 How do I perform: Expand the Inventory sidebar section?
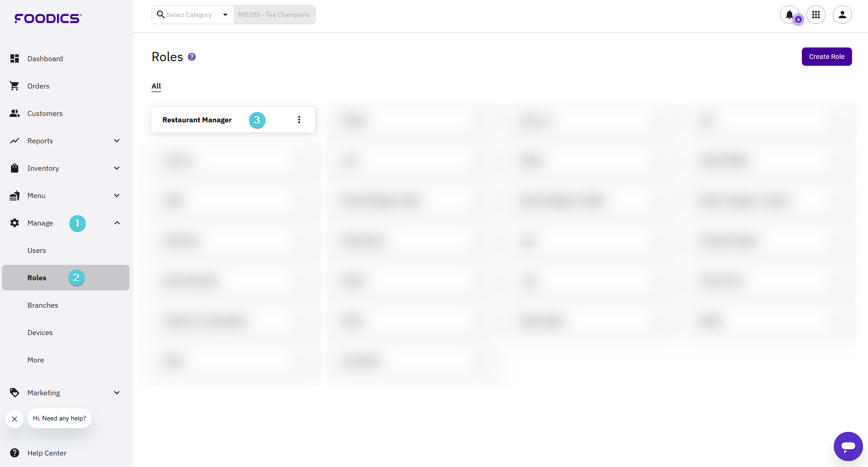[x=117, y=168]
